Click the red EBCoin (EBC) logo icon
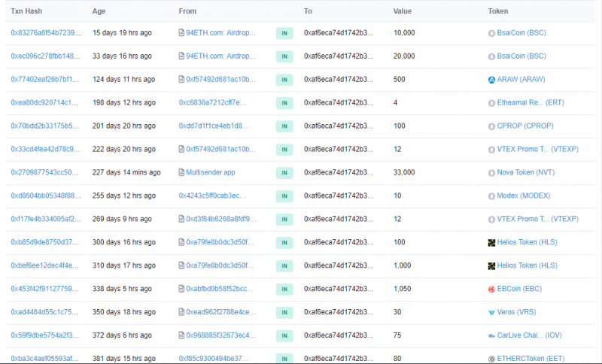The image size is (602, 364). click(491, 290)
